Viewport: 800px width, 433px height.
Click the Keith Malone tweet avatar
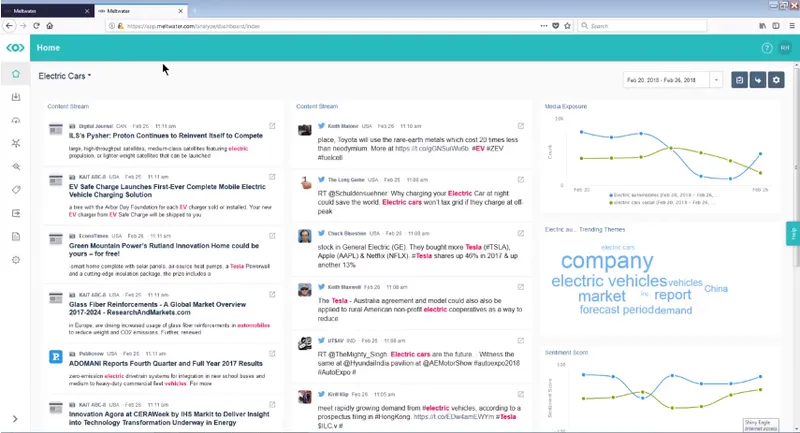[x=305, y=130]
